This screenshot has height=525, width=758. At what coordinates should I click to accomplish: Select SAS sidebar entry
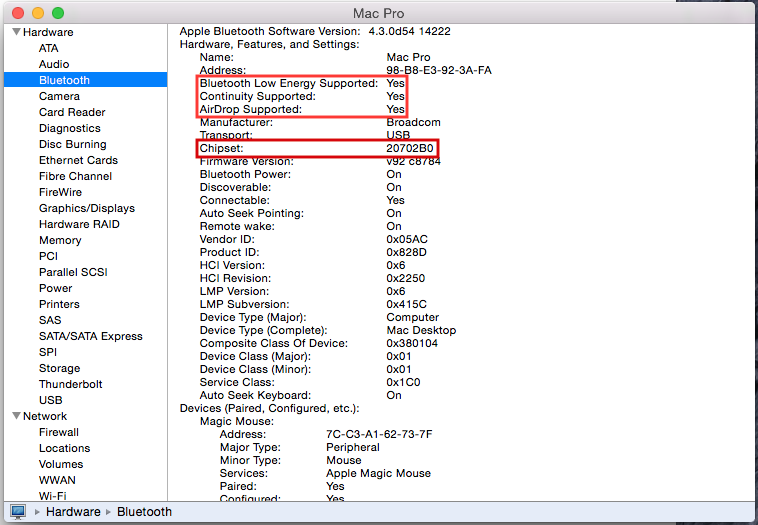click(50, 320)
